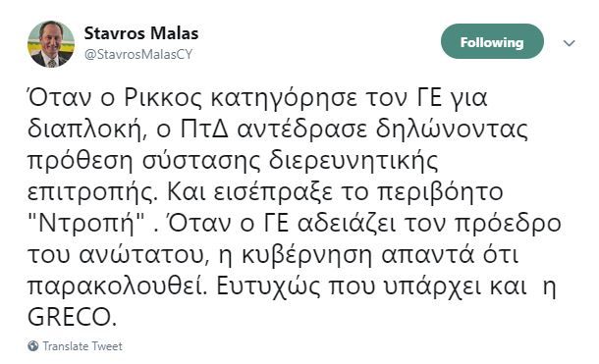Select the word πρόεδρο in fifth line
599x364 pixels.
(508, 224)
